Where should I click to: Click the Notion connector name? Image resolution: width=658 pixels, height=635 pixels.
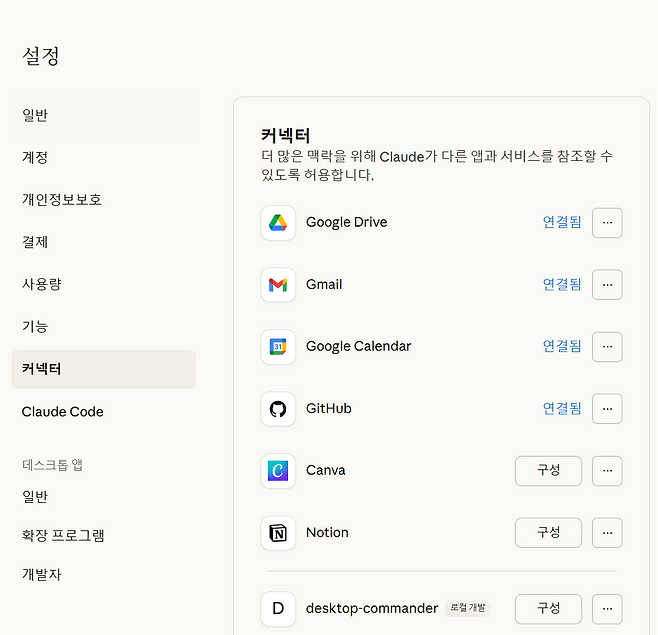coord(327,533)
